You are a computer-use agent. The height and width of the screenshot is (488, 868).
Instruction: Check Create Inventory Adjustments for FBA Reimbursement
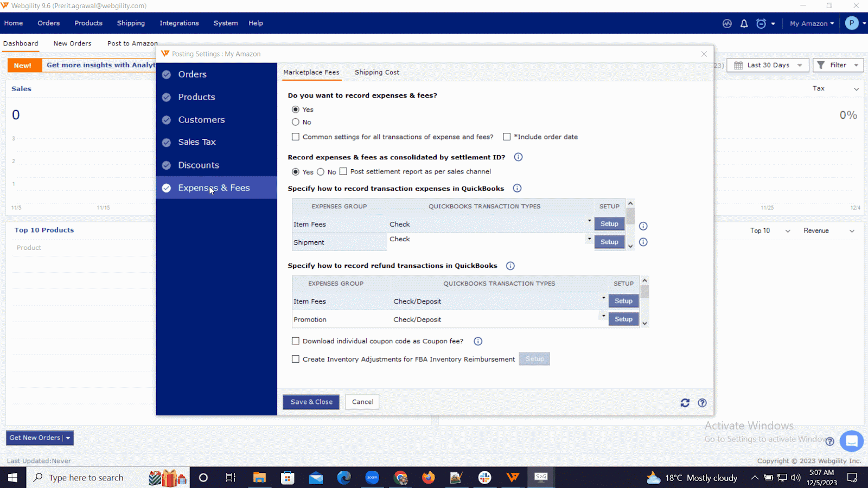[296, 359]
